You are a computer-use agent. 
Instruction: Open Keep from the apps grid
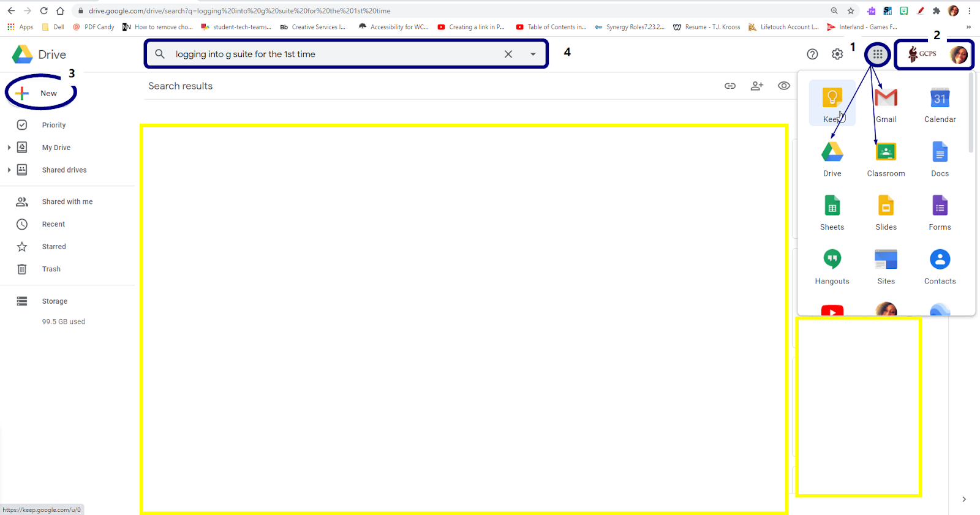832,103
